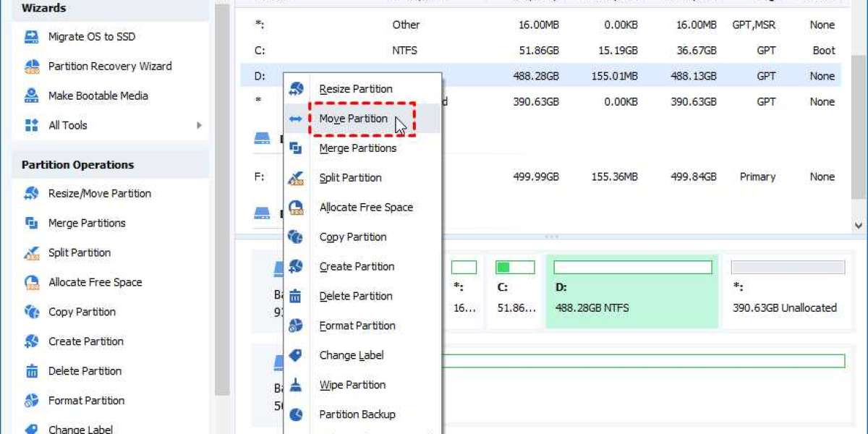Click Wipe Partition broom icon in context menu
This screenshot has height=434, width=868.
coord(296,386)
